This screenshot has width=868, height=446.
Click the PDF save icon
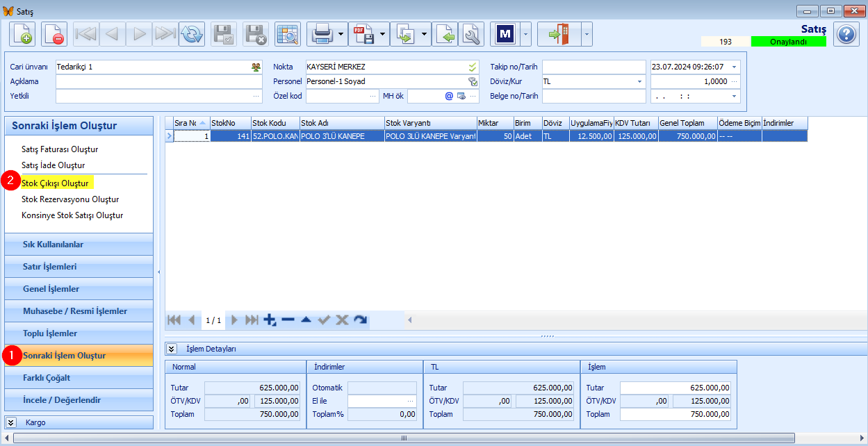click(363, 33)
